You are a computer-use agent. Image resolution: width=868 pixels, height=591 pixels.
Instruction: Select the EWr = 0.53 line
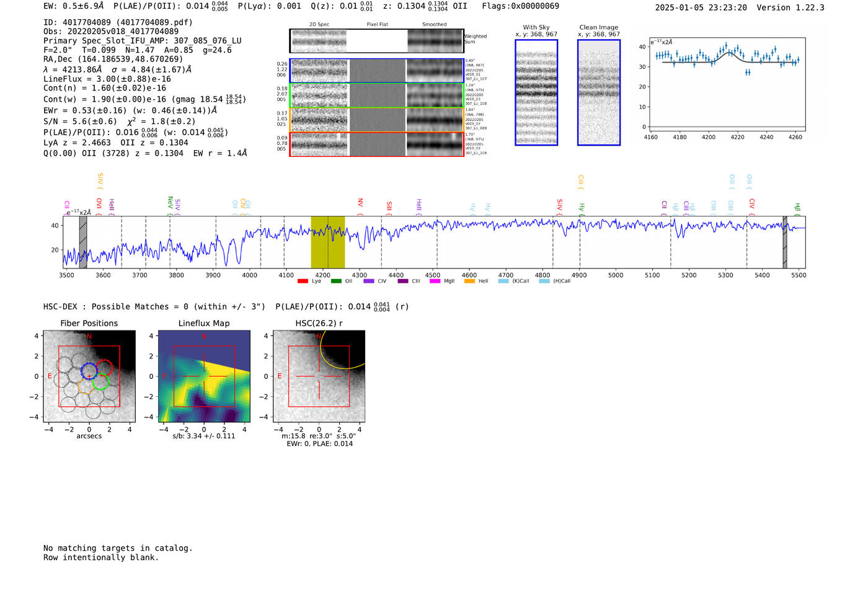click(x=130, y=110)
